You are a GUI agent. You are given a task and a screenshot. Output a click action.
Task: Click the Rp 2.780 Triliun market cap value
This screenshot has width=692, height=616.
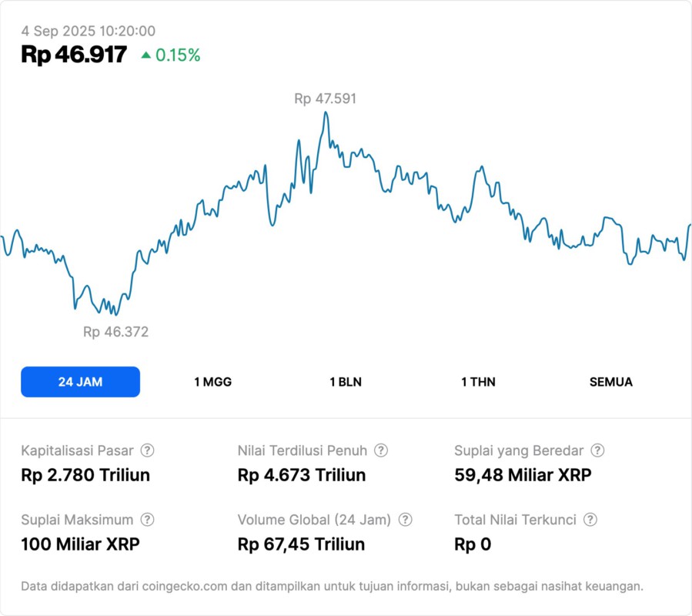85,475
